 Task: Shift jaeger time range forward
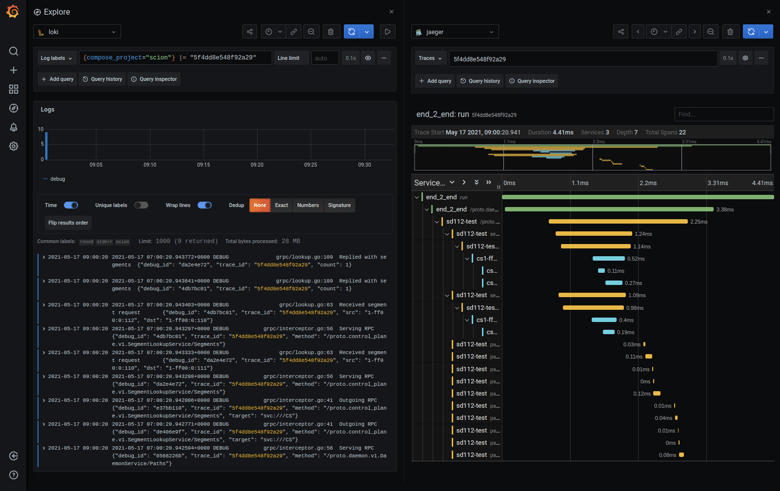click(695, 32)
